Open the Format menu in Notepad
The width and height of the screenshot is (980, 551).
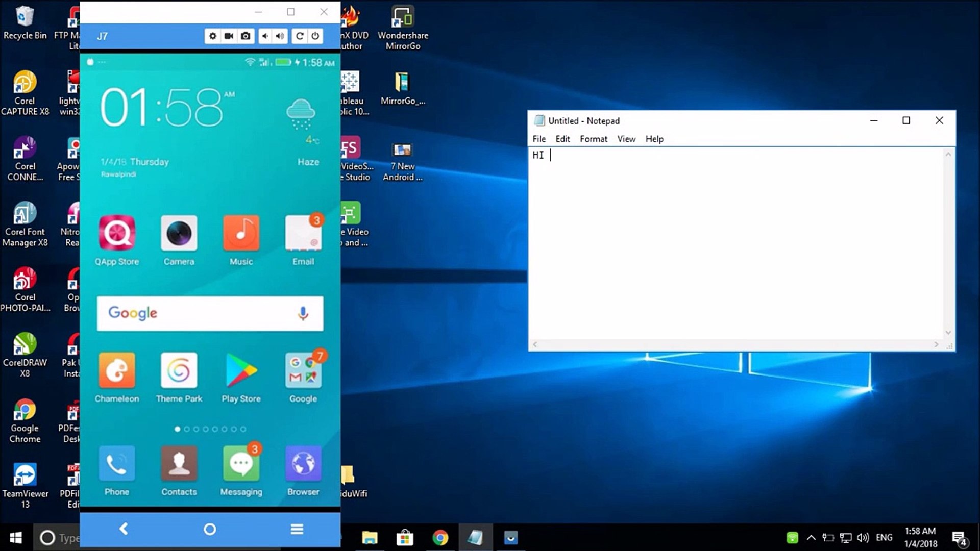coord(593,139)
